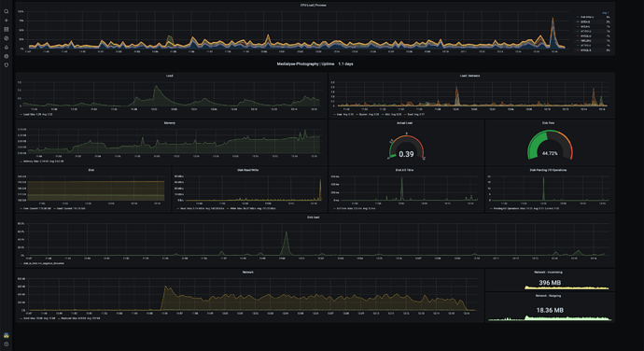Toggle disk_io_time series in Disk load legend
The image size is (644, 351).
[x=42, y=263]
